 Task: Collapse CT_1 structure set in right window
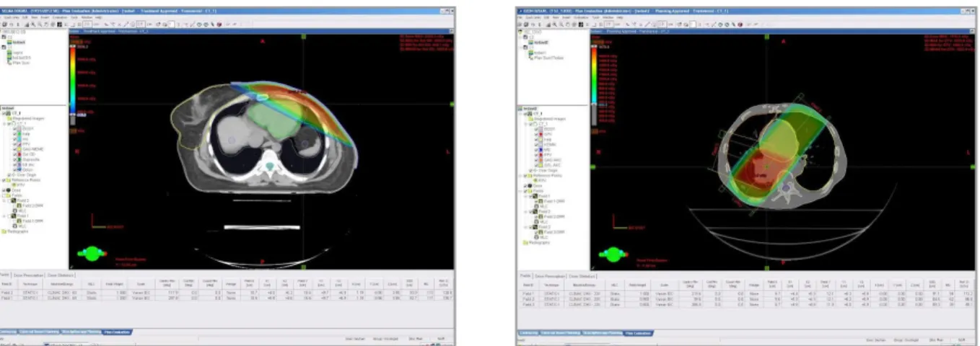click(525, 124)
